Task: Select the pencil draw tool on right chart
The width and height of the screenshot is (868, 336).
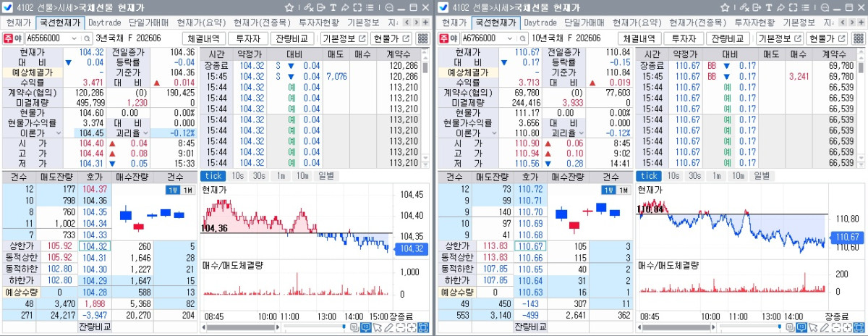Action: click(824, 327)
